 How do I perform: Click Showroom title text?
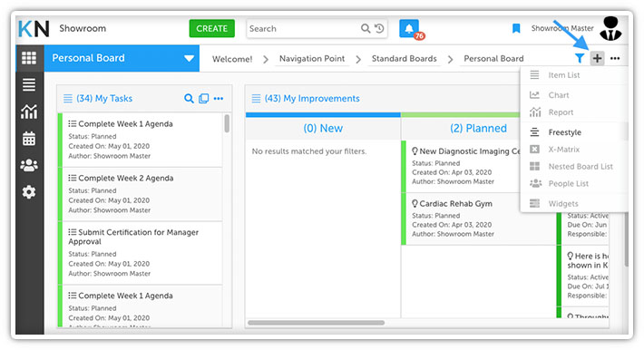[83, 28]
